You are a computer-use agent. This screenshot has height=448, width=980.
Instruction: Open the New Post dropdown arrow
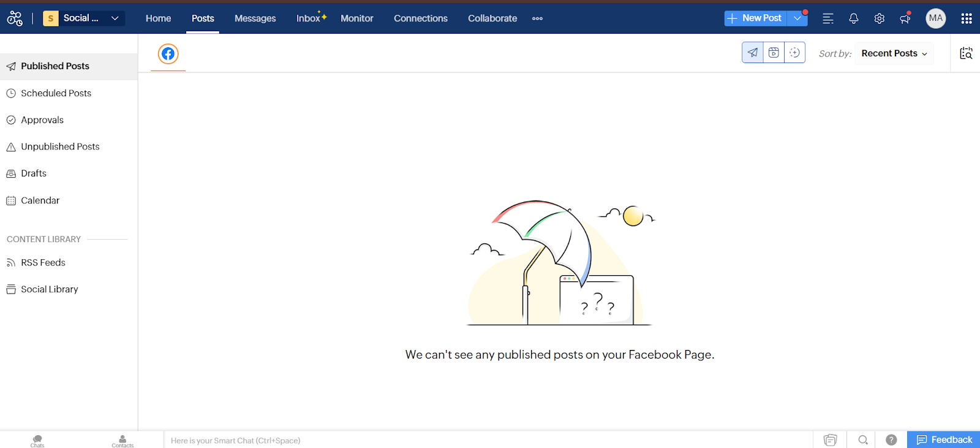click(x=797, y=18)
